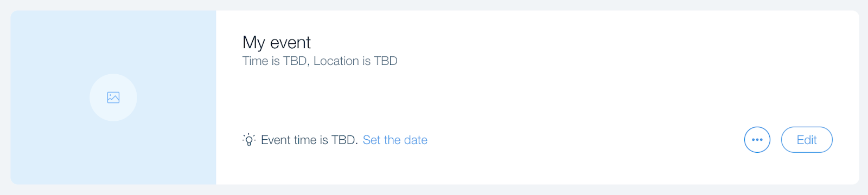Open the My event title

point(277,42)
